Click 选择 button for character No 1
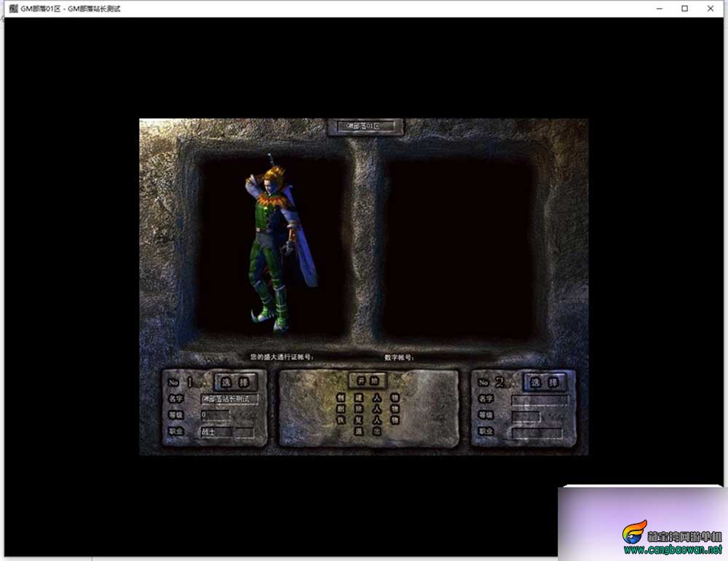 [x=235, y=382]
